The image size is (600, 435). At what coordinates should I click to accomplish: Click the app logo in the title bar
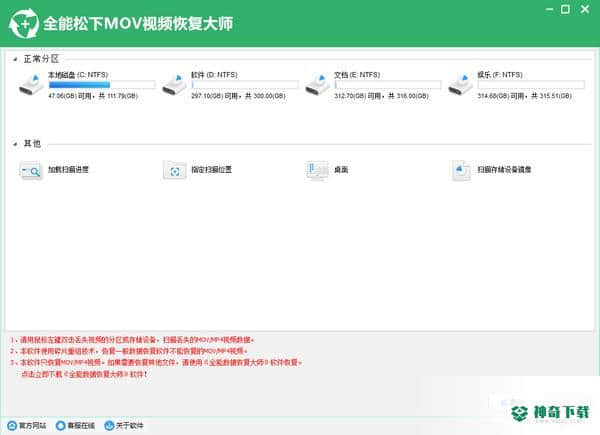[24, 24]
